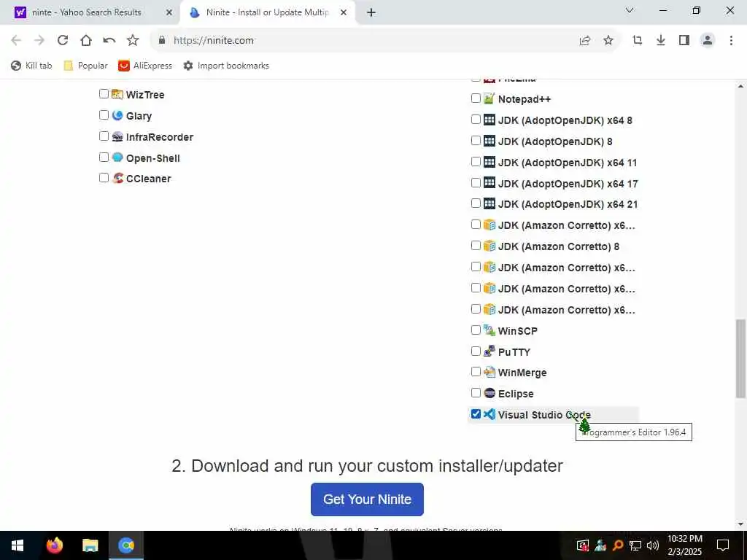Screen dimensions: 747x560
Task: Check JDK (AdoptOpenJDK) x64 21 checkbox
Action: click(x=476, y=203)
